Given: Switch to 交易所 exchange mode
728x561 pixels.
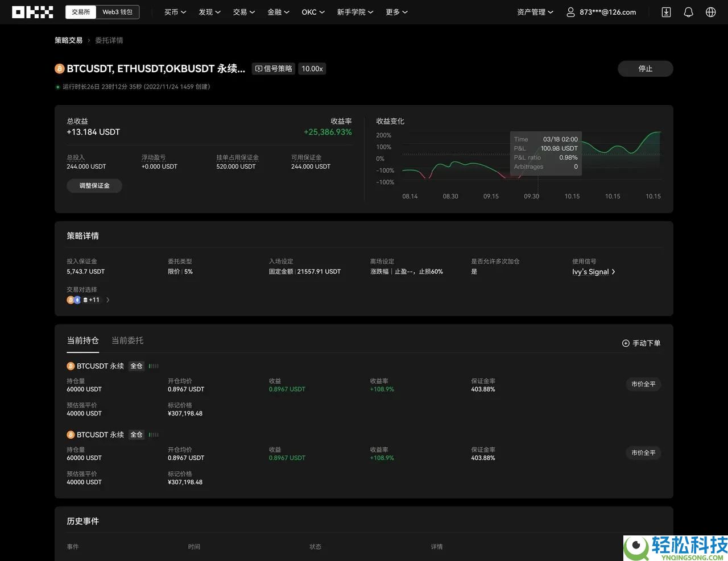Looking at the screenshot, I should click(x=81, y=12).
